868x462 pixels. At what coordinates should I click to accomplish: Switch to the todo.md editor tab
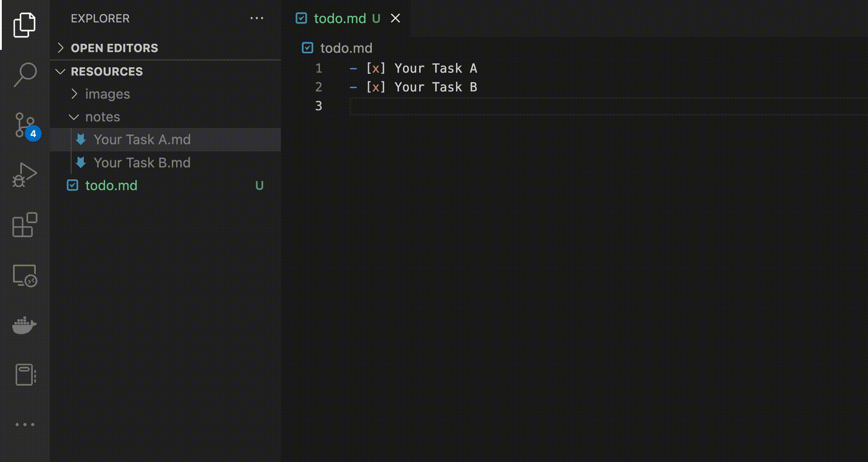[340, 18]
